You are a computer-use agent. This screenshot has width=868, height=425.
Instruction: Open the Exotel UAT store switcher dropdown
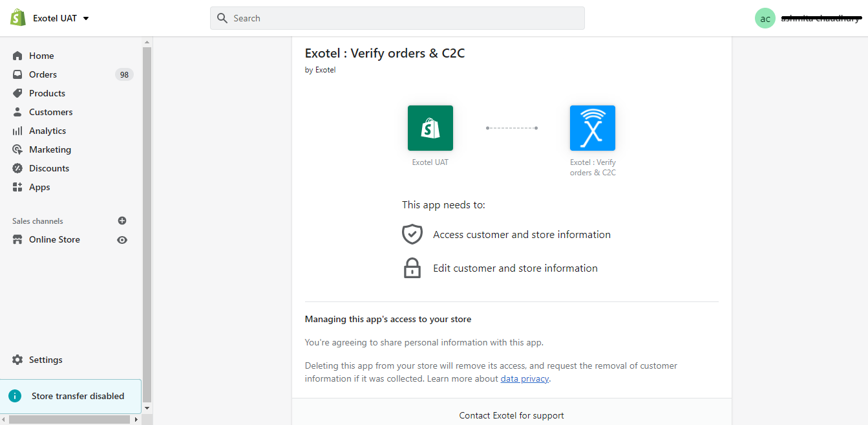coord(61,18)
